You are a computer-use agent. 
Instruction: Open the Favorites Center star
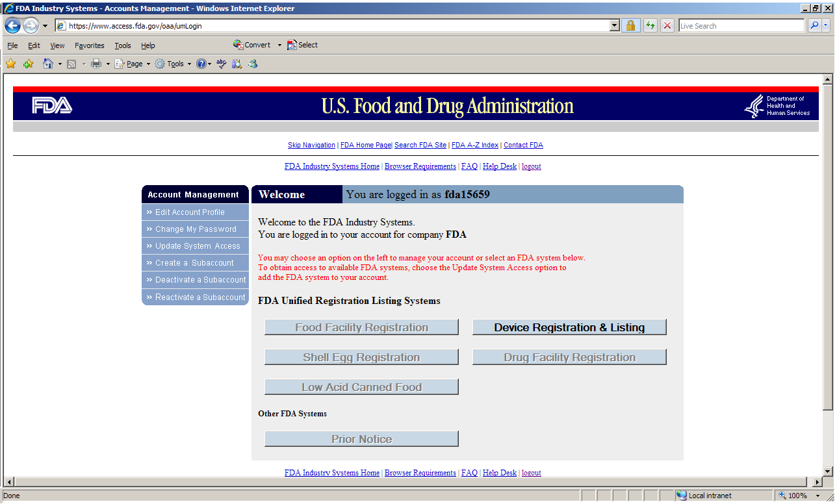tap(11, 64)
